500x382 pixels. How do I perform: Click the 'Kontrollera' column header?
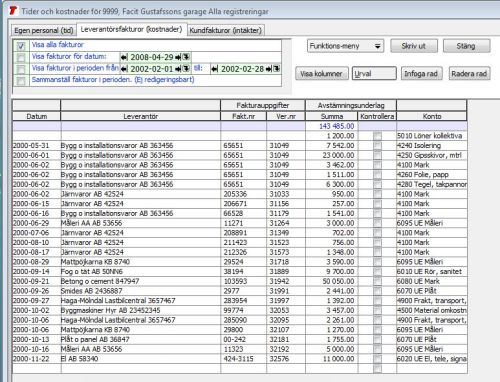[377, 116]
